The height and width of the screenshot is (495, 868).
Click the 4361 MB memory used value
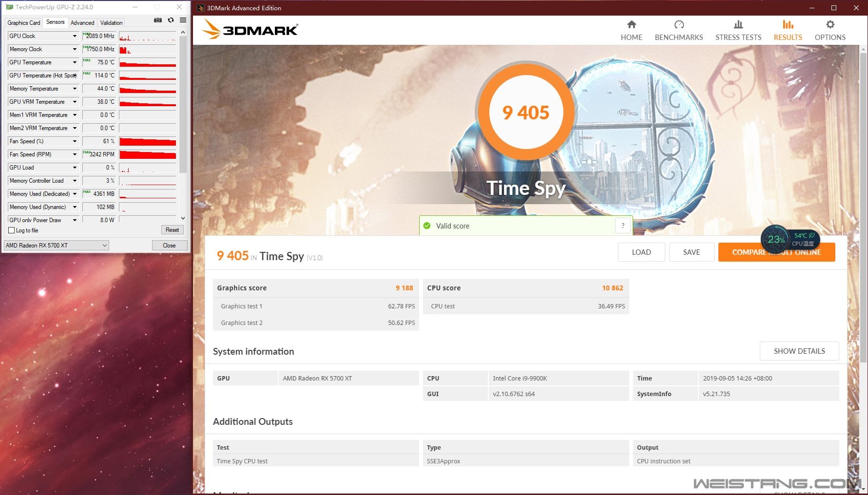coord(99,194)
